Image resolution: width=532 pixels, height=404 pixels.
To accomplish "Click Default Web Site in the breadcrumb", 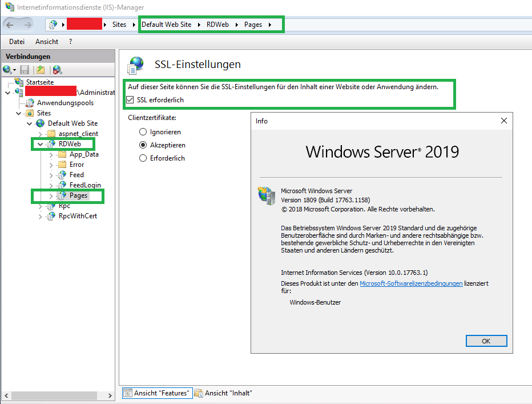I will pyautogui.click(x=166, y=25).
